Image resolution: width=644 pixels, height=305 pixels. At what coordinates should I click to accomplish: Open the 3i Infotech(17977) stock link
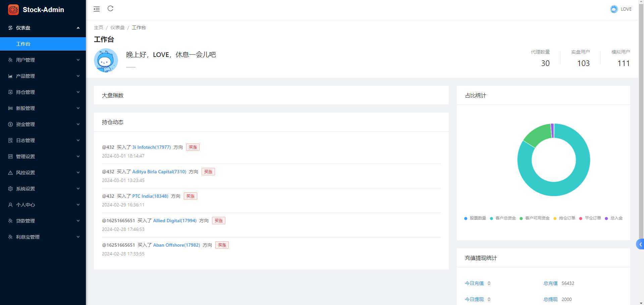point(152,147)
